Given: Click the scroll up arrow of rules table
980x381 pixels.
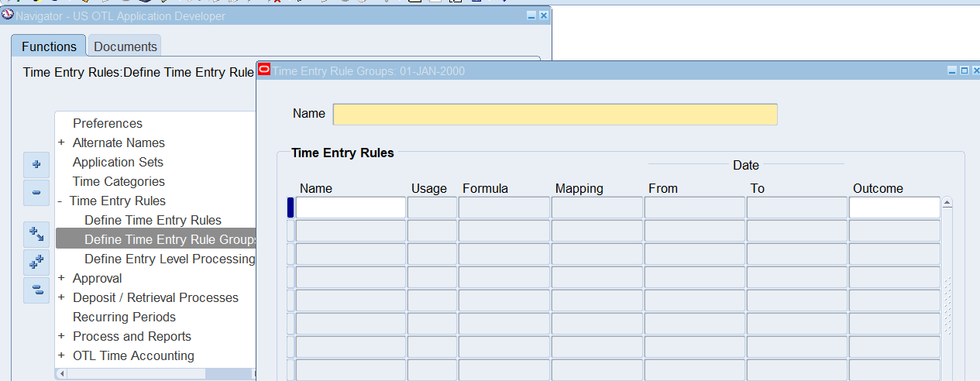Looking at the screenshot, I should point(947,203).
